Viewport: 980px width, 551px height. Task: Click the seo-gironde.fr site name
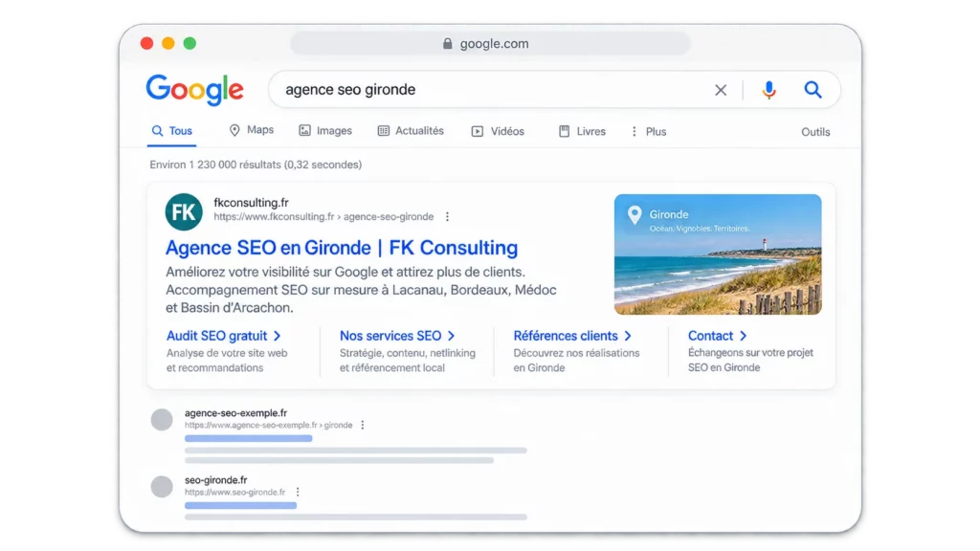pos(215,480)
